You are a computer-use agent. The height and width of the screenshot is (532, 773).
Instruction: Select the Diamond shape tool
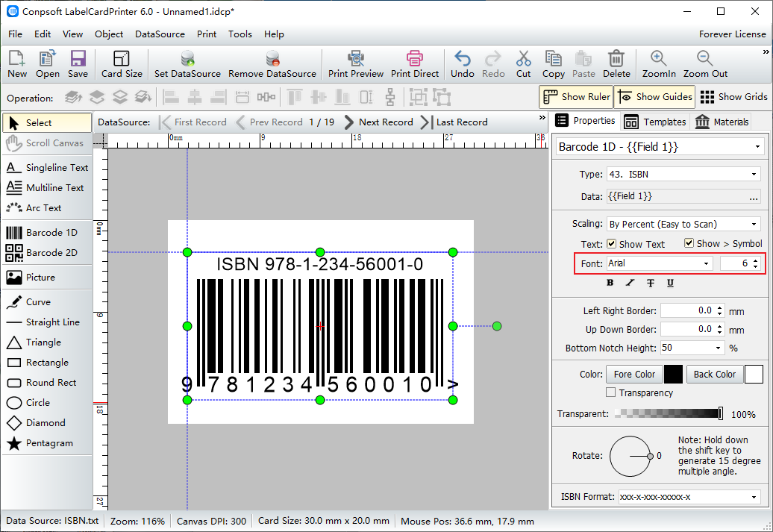(x=47, y=423)
